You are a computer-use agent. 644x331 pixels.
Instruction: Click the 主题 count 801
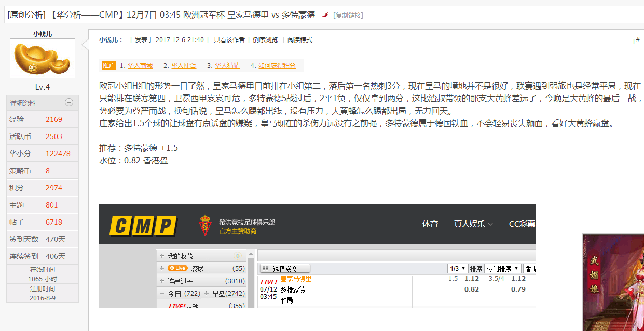coord(52,205)
